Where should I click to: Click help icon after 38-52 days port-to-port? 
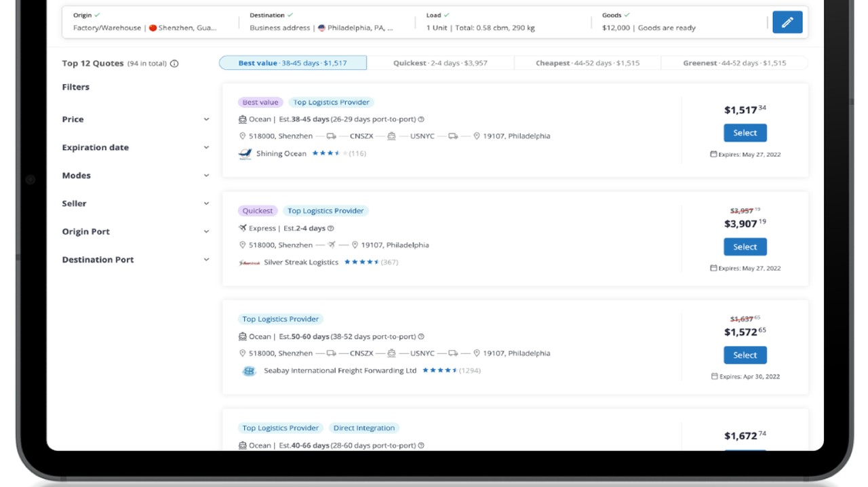(x=421, y=337)
